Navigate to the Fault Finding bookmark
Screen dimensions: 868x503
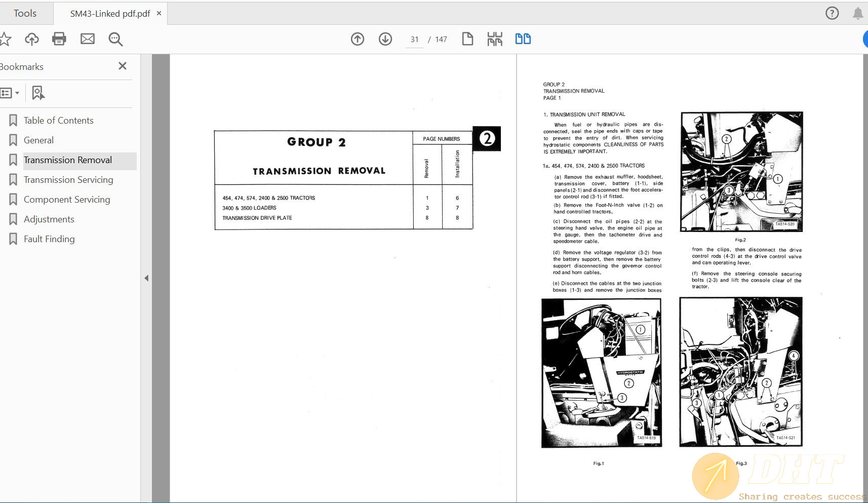click(49, 239)
